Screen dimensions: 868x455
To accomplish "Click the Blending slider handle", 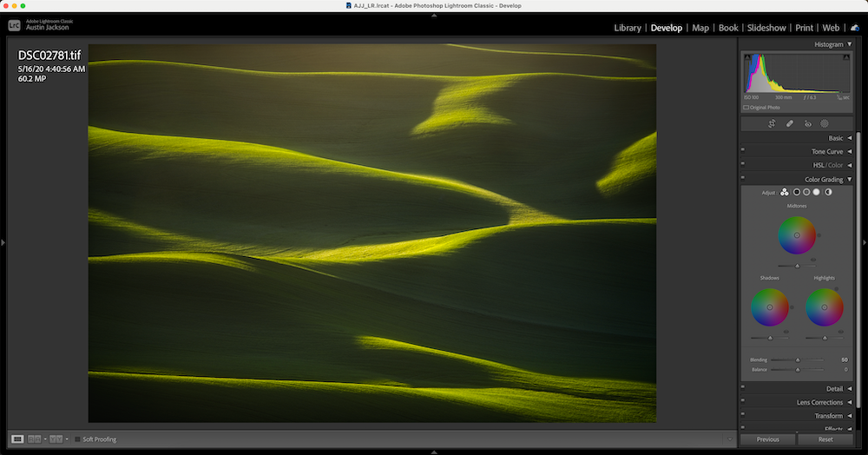I will coord(798,360).
